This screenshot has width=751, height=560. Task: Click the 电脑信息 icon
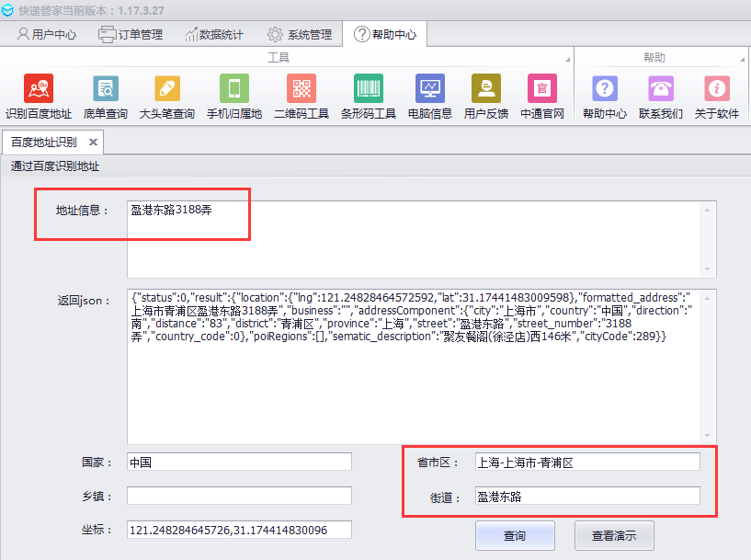[x=429, y=89]
